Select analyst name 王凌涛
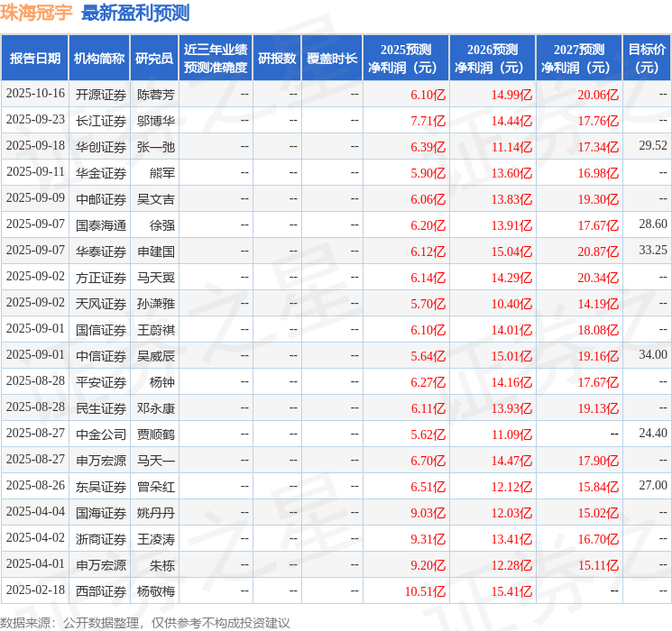Image resolution: width=672 pixels, height=631 pixels. coord(155,539)
